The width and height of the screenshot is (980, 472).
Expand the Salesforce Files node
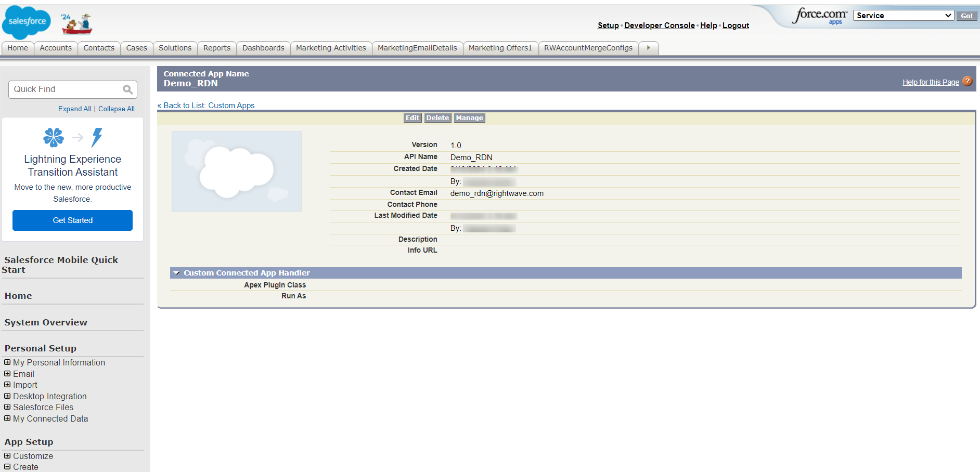pos(7,407)
